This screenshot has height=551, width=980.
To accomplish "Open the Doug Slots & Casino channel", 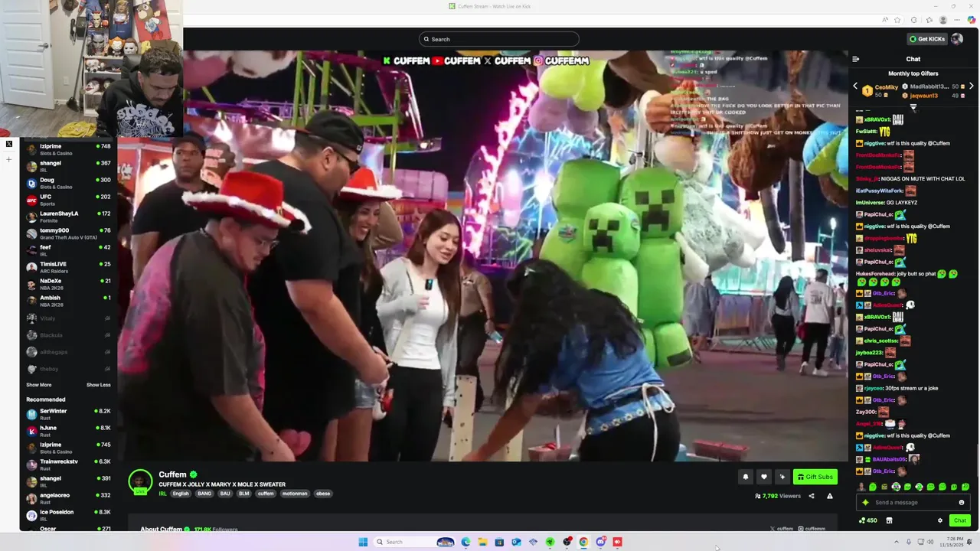I will 69,183.
